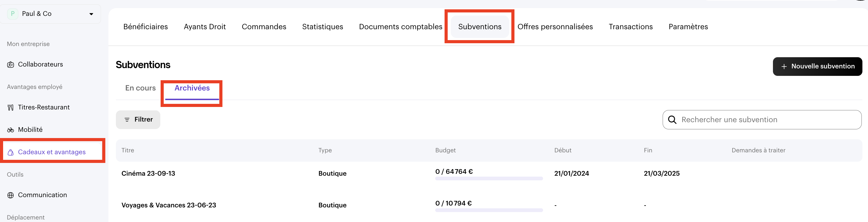The width and height of the screenshot is (868, 222).
Task: Click the Titres-Restaurant fork icon
Action: pos(11,107)
